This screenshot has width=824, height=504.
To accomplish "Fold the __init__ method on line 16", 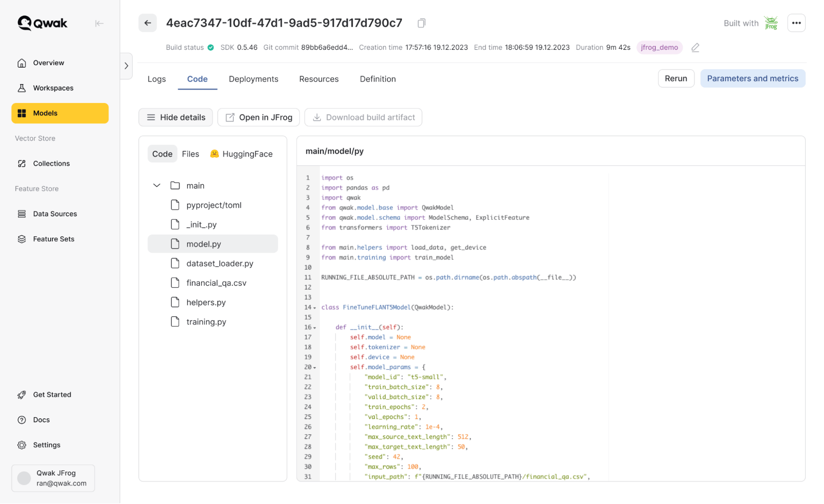I will pos(315,328).
